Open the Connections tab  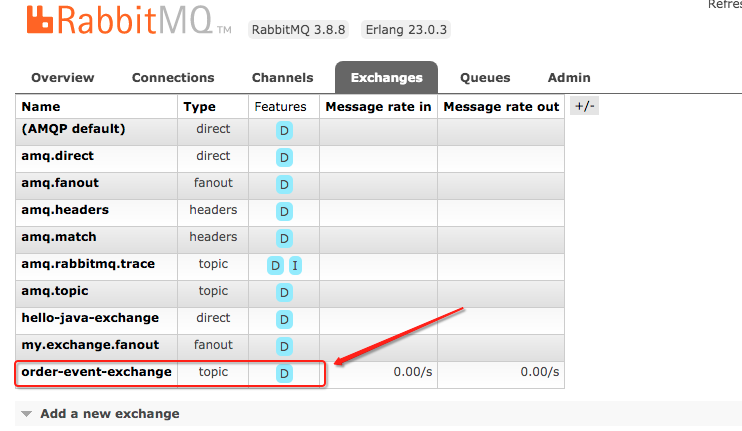[x=173, y=78]
